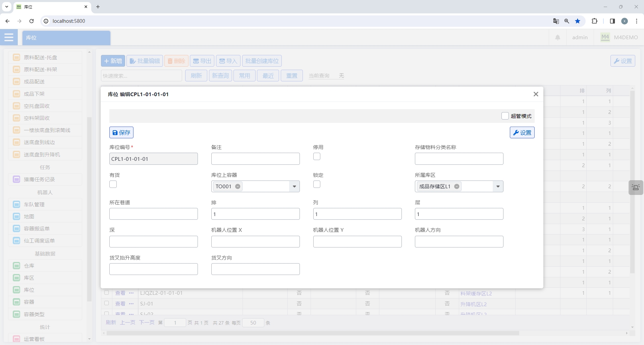Viewport: 644px width, 345px height.
Task: Reload the page
Action: 32,21
